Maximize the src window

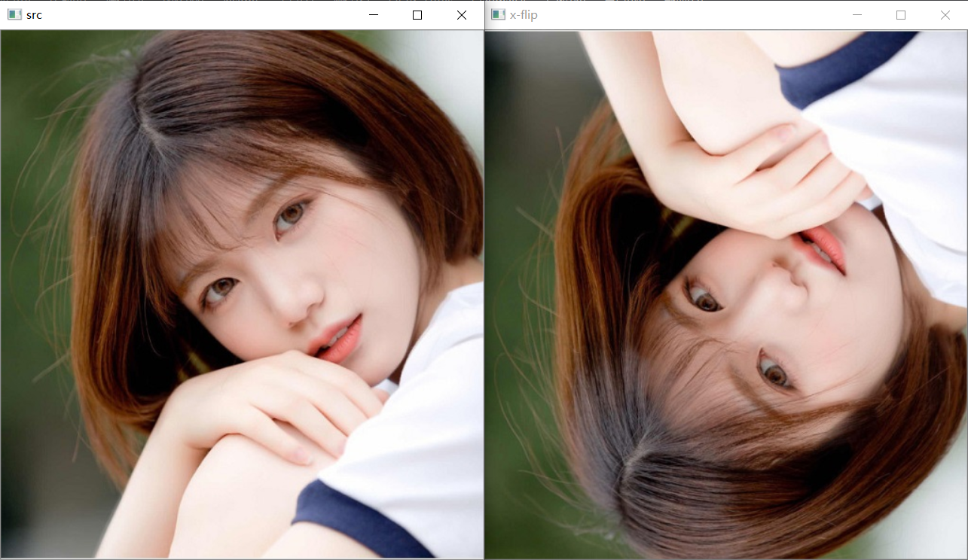tap(417, 15)
